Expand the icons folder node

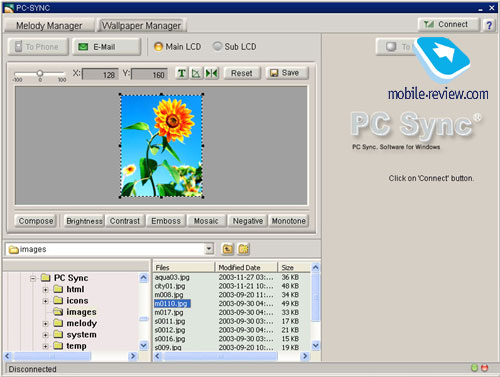[46, 301]
